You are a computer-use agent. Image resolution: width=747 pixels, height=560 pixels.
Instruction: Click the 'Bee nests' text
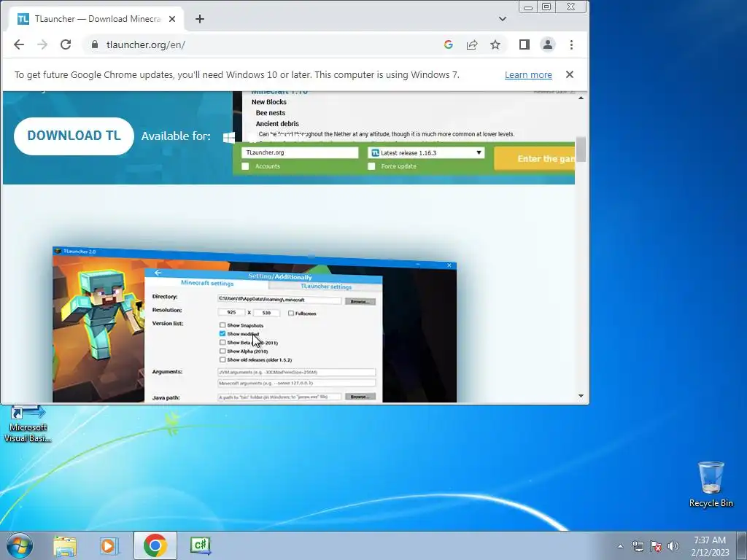point(271,113)
